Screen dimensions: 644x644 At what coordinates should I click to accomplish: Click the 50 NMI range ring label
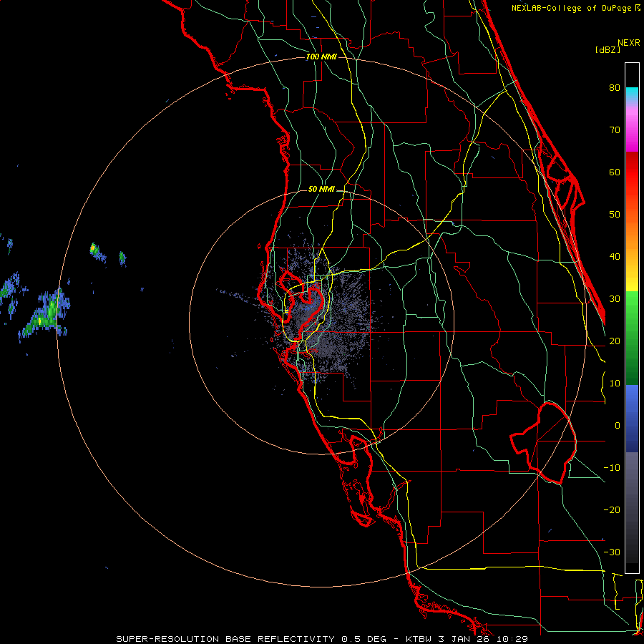(321, 190)
